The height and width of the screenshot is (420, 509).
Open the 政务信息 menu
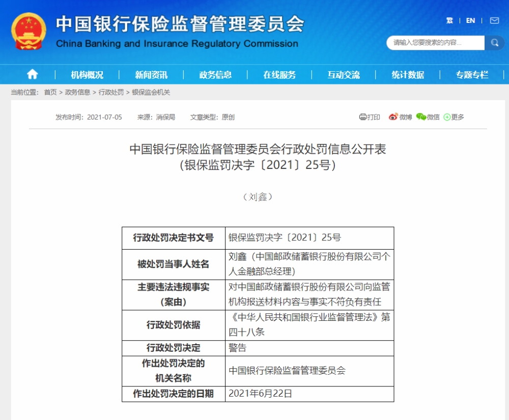215,75
